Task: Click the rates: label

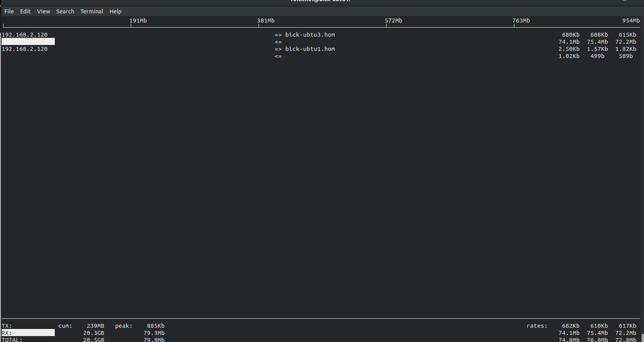Action: pyautogui.click(x=537, y=326)
